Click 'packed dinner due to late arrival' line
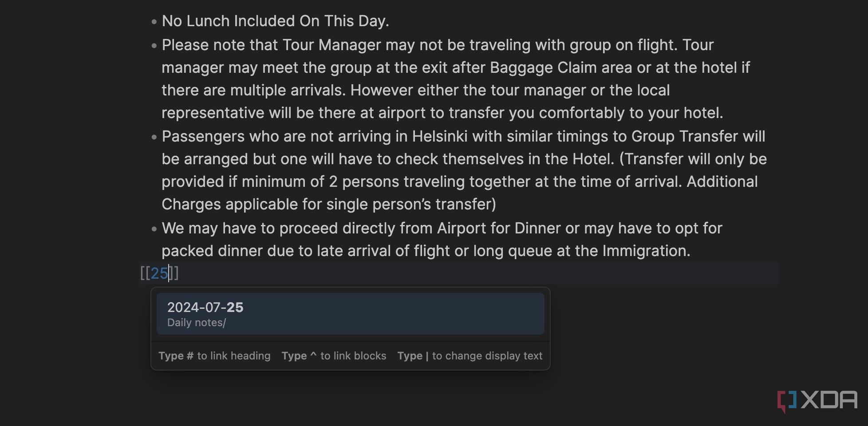The width and height of the screenshot is (868, 426). click(x=426, y=251)
